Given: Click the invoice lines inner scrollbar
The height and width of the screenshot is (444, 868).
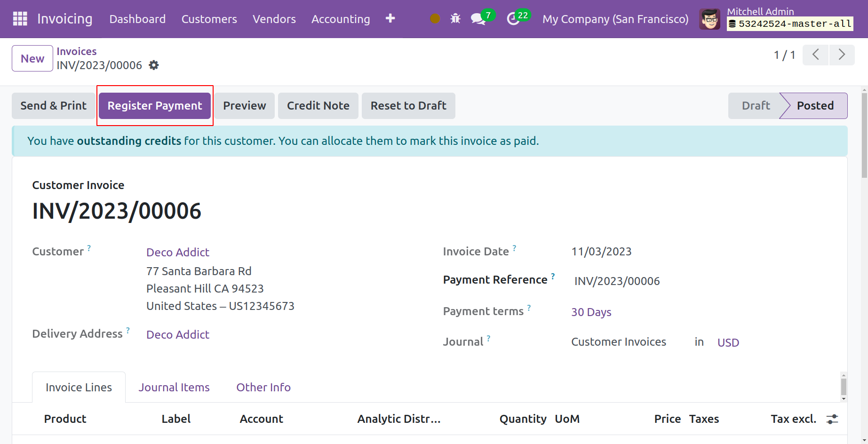Looking at the screenshot, I should coord(844,387).
